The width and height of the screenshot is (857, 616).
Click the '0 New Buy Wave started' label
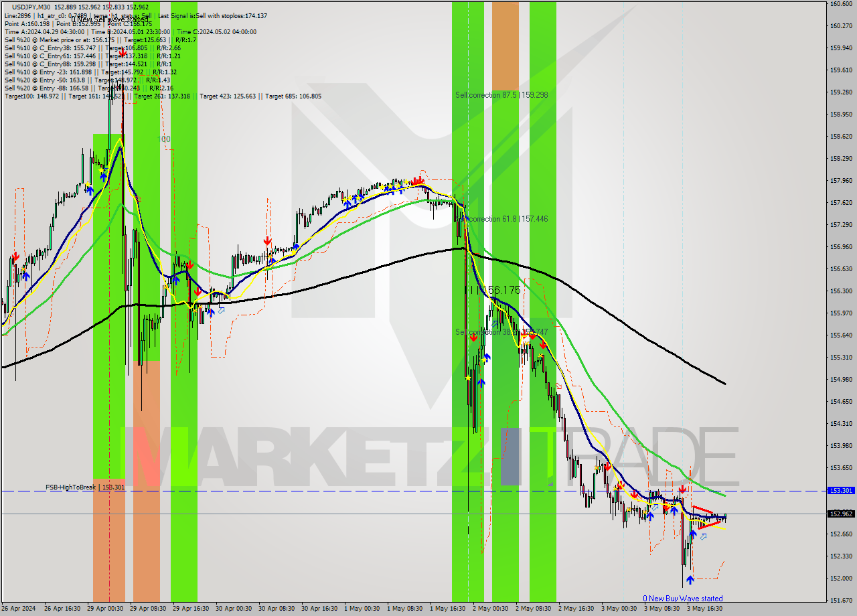[x=682, y=599]
